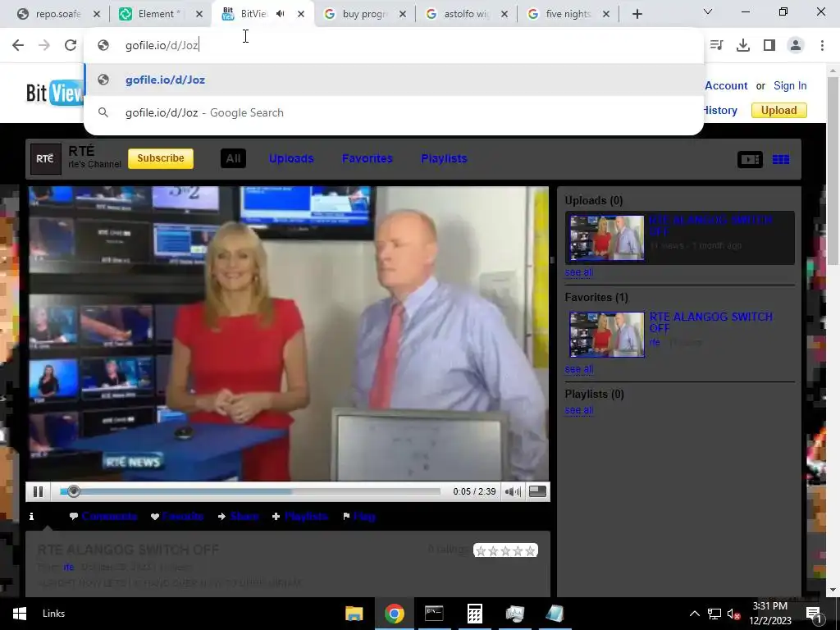The width and height of the screenshot is (840, 630).
Task: Show hidden system tray icons
Action: tap(694, 614)
